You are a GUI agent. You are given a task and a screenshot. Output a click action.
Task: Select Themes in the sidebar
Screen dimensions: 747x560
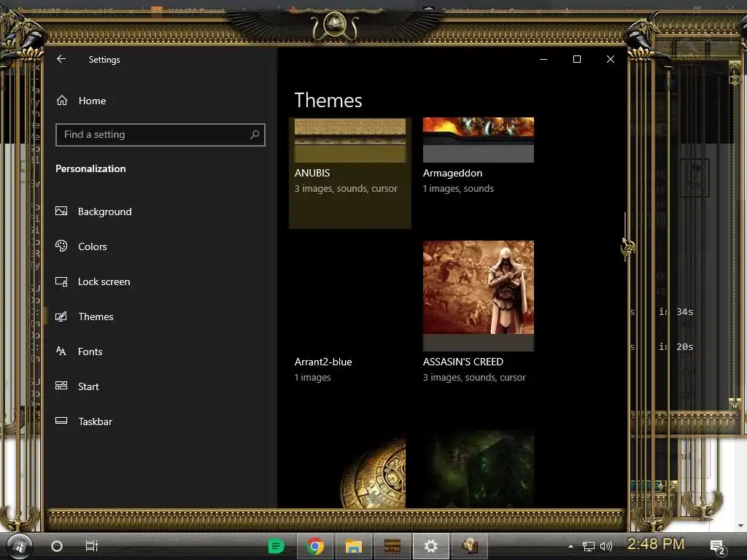[96, 316]
